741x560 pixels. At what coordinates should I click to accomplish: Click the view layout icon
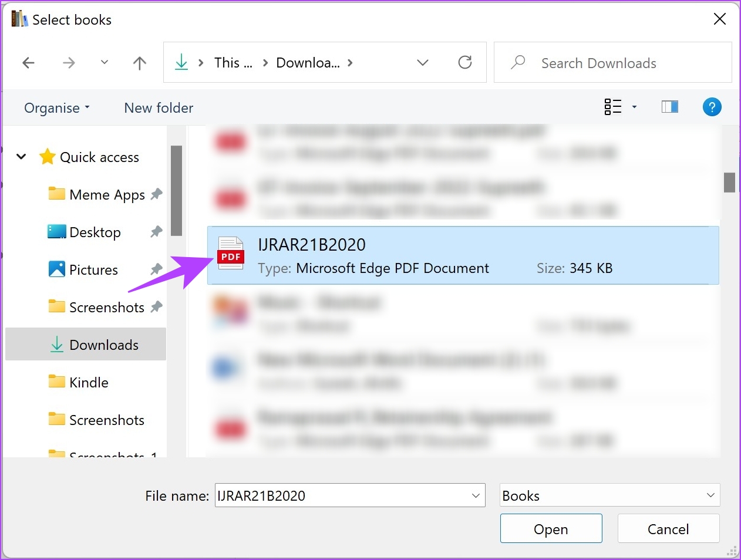pyautogui.click(x=613, y=107)
